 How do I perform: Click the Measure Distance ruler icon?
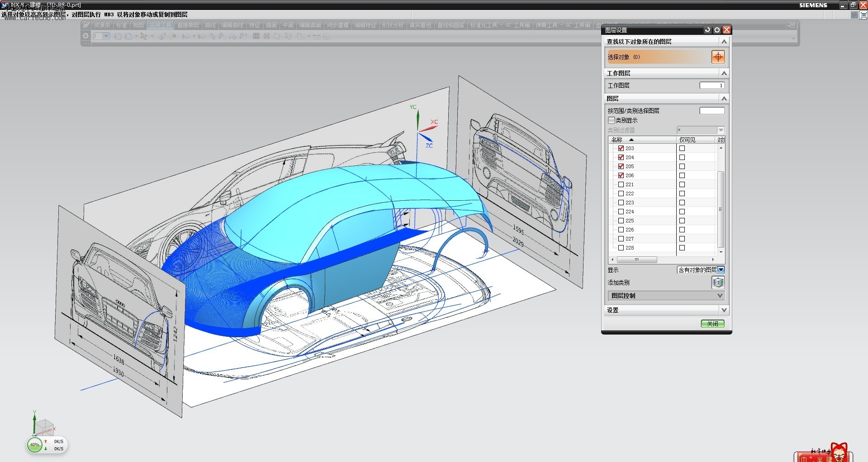316,36
